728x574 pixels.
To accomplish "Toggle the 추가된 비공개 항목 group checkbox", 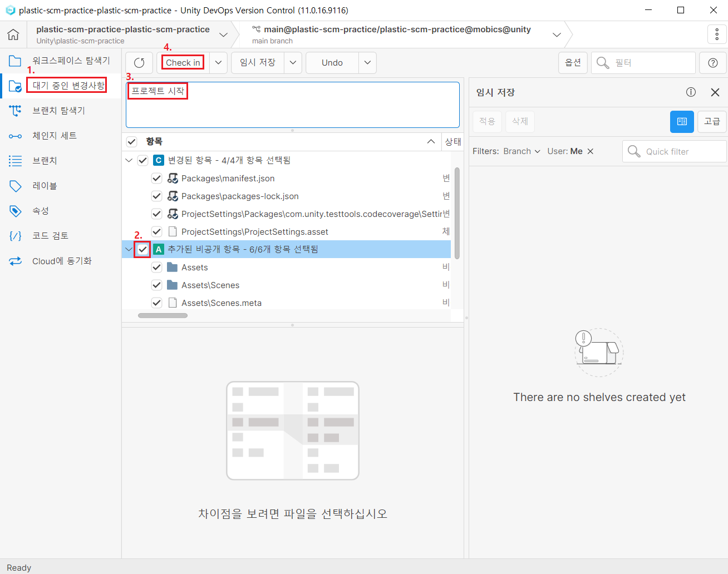I will click(x=142, y=249).
